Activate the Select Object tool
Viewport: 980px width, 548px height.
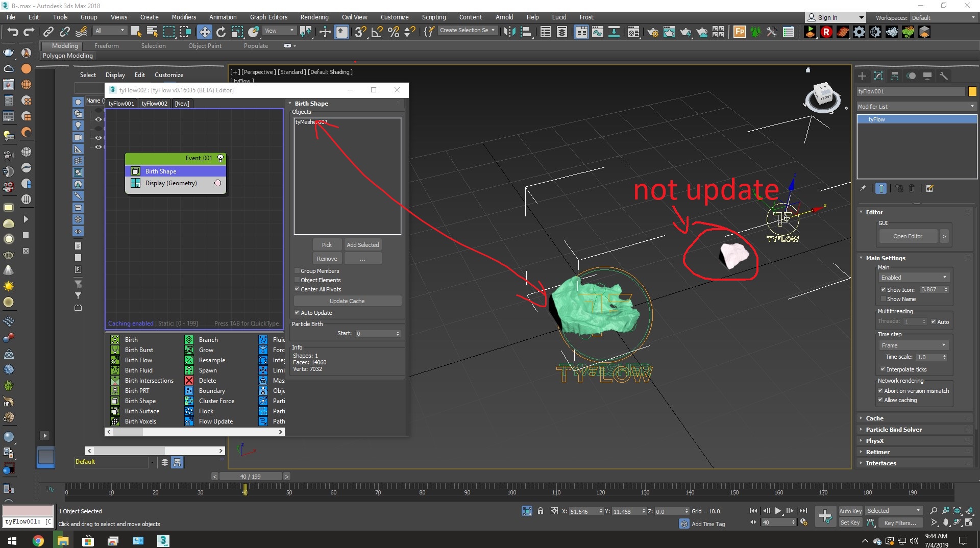coord(136,32)
